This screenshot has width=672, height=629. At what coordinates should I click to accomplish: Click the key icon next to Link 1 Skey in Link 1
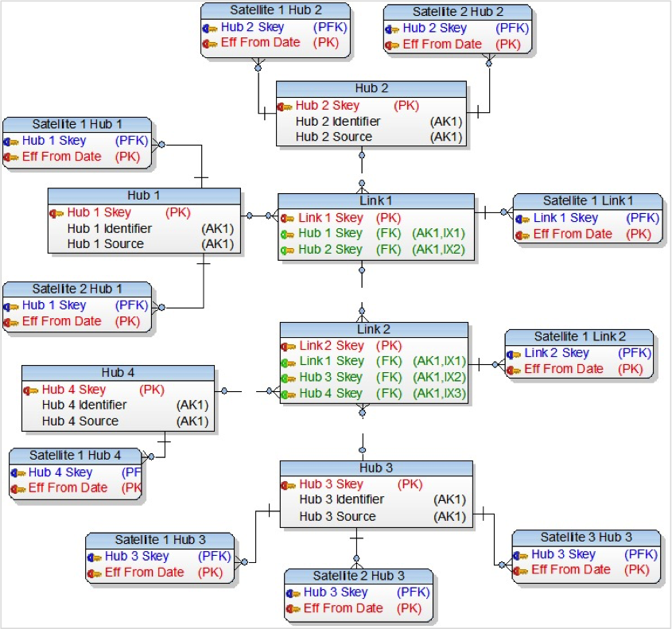click(x=287, y=219)
